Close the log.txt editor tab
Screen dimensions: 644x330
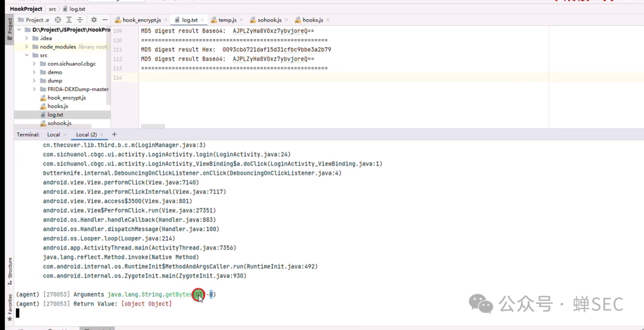point(202,20)
